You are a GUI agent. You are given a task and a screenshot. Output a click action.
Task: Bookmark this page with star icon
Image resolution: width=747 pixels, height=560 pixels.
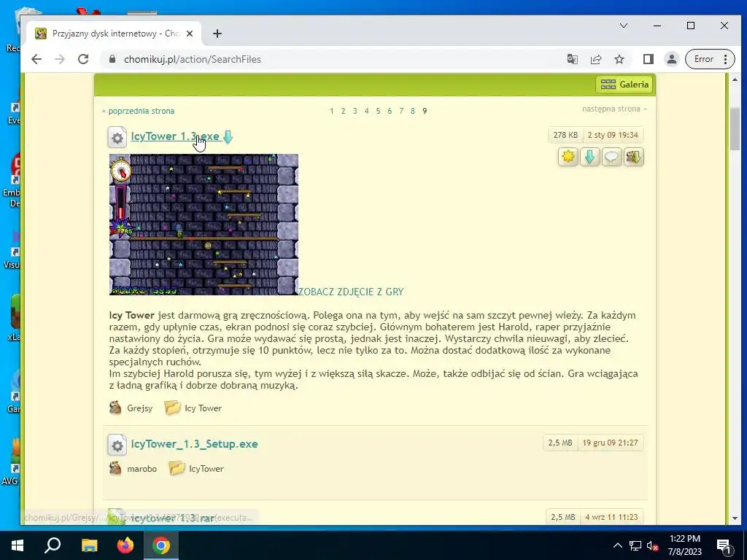click(x=619, y=59)
